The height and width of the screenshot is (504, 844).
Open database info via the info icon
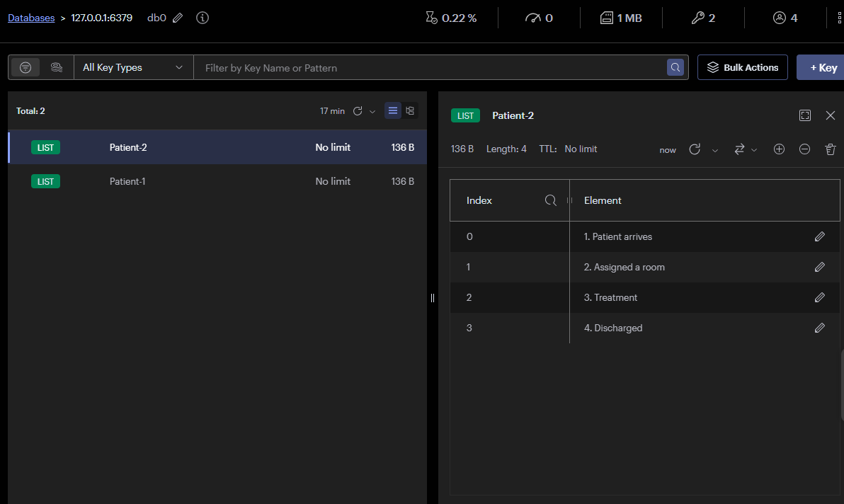click(203, 17)
